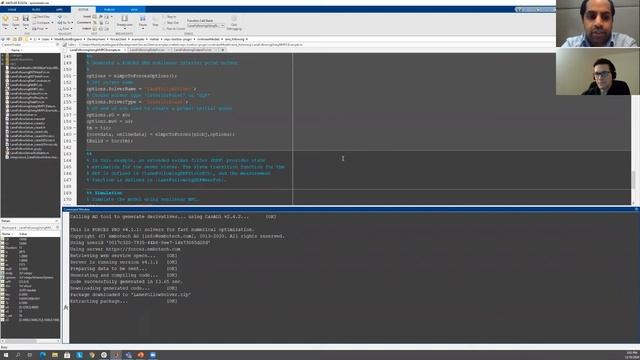Click line number 155 in the gutter
Image resolution: width=640 pixels, height=360 pixels.
68,102
